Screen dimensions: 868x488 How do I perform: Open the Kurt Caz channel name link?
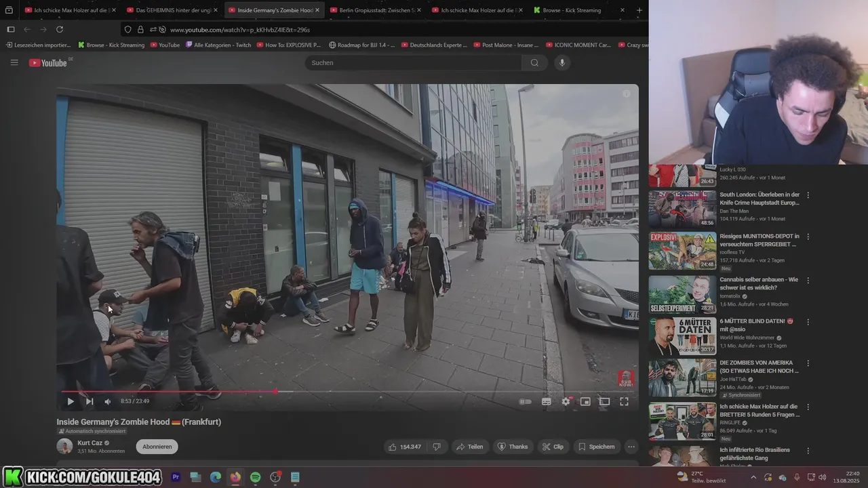[x=90, y=443]
